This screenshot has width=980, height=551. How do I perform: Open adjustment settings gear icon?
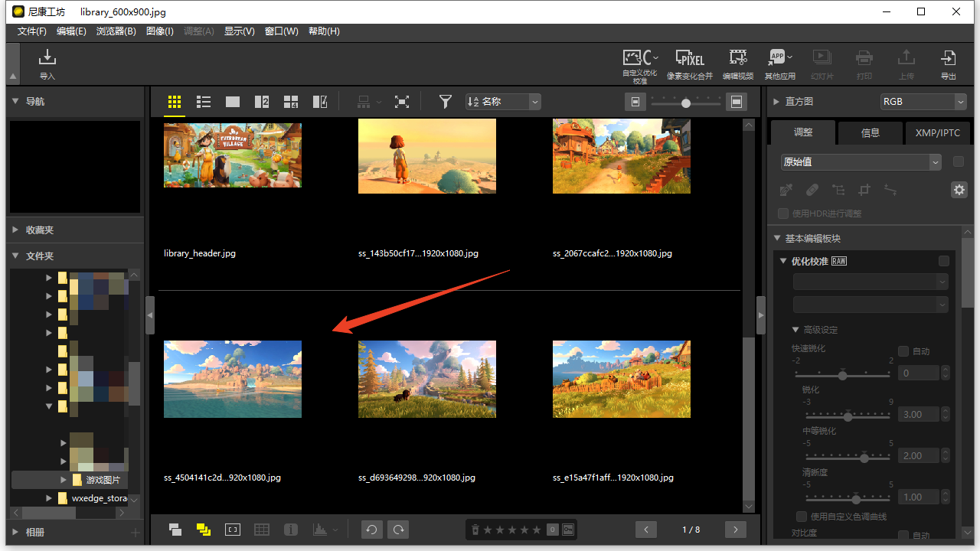tap(959, 190)
